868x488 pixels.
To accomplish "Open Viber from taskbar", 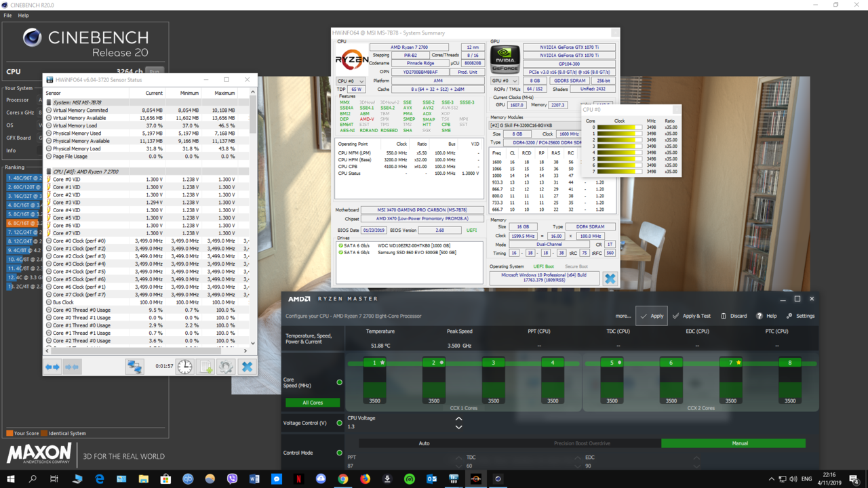I will 232,479.
